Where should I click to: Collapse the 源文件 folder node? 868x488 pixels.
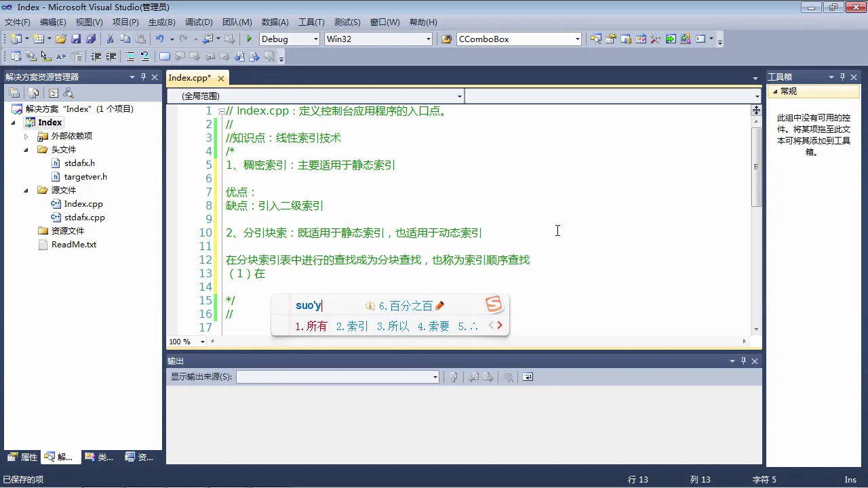[26, 190]
